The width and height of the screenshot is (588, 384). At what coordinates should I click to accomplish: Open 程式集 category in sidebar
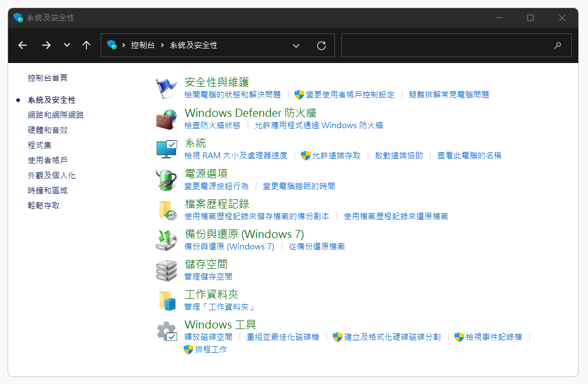(x=39, y=145)
